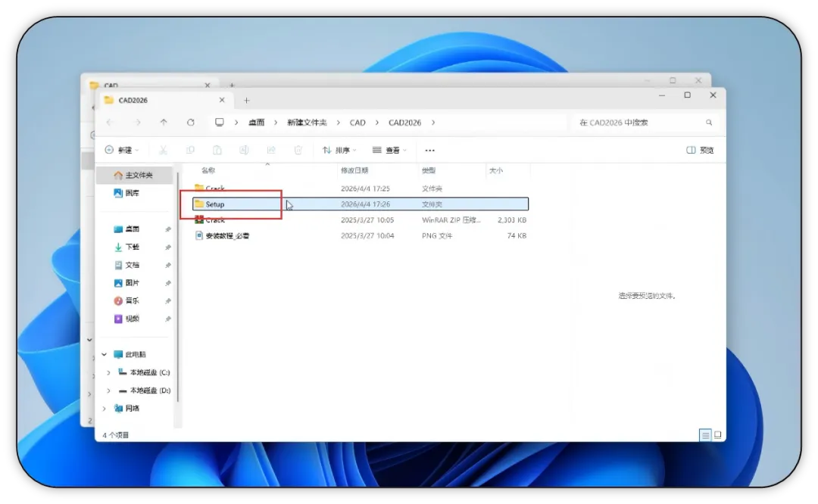The image size is (818, 504).
Task: Navigate to CAD in breadcrumb
Action: (357, 123)
